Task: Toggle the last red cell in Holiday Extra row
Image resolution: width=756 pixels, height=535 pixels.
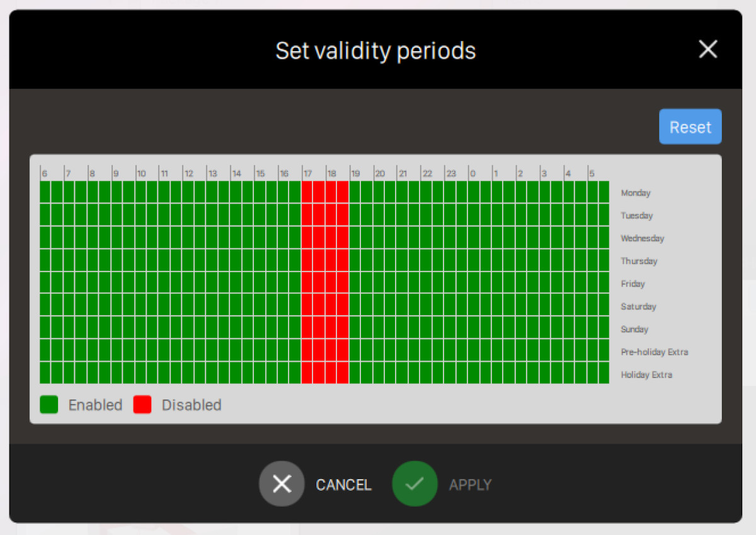Action: [343, 373]
